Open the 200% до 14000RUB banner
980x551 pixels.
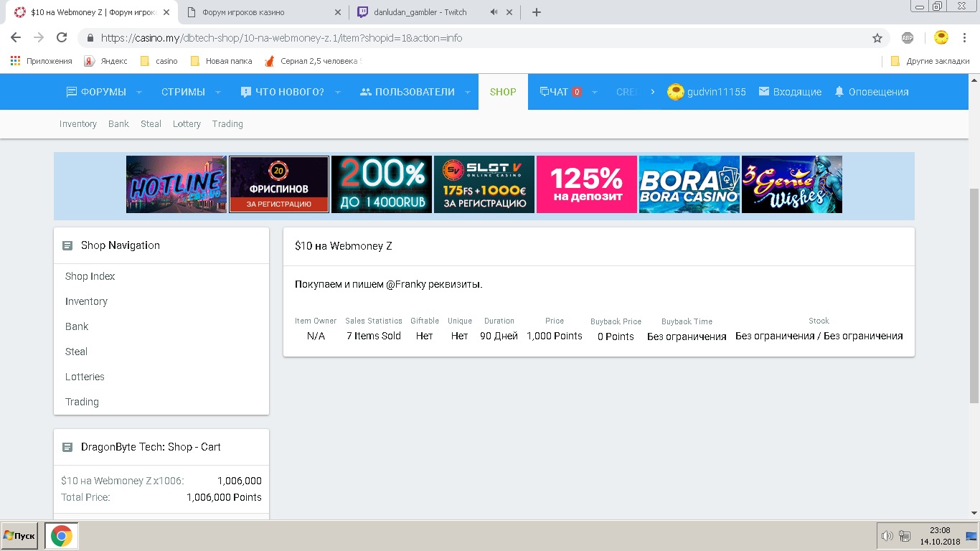point(382,184)
